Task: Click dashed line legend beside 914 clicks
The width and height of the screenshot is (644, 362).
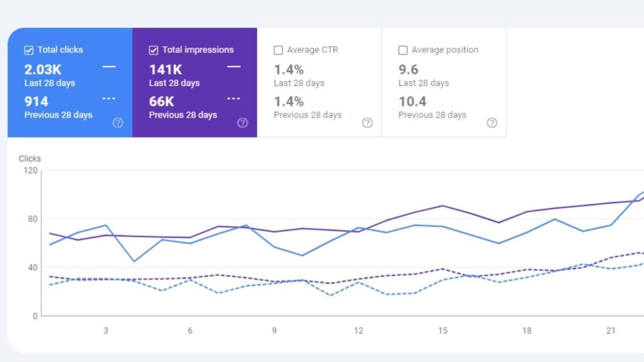Action: click(109, 99)
